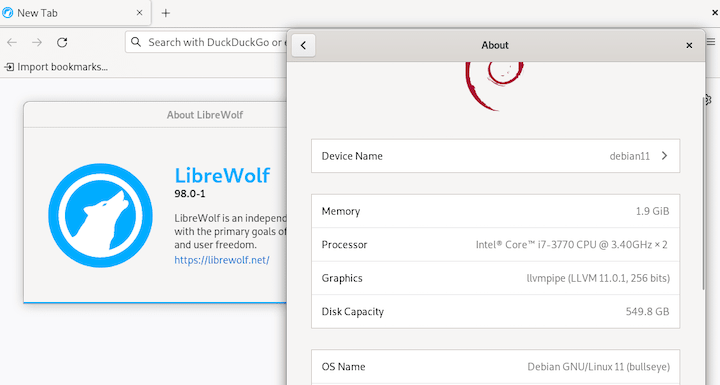Open the librewolf.net link

tap(222, 260)
